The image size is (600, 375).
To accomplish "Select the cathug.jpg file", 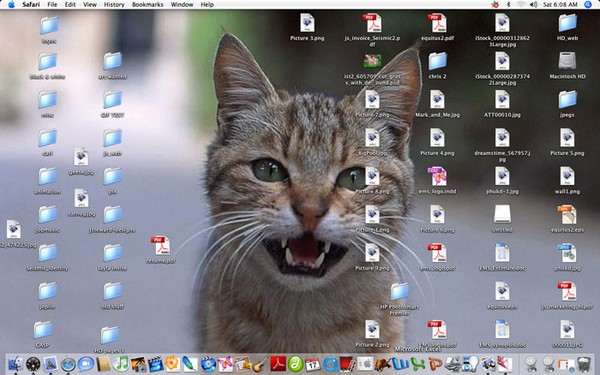I will click(x=81, y=198).
